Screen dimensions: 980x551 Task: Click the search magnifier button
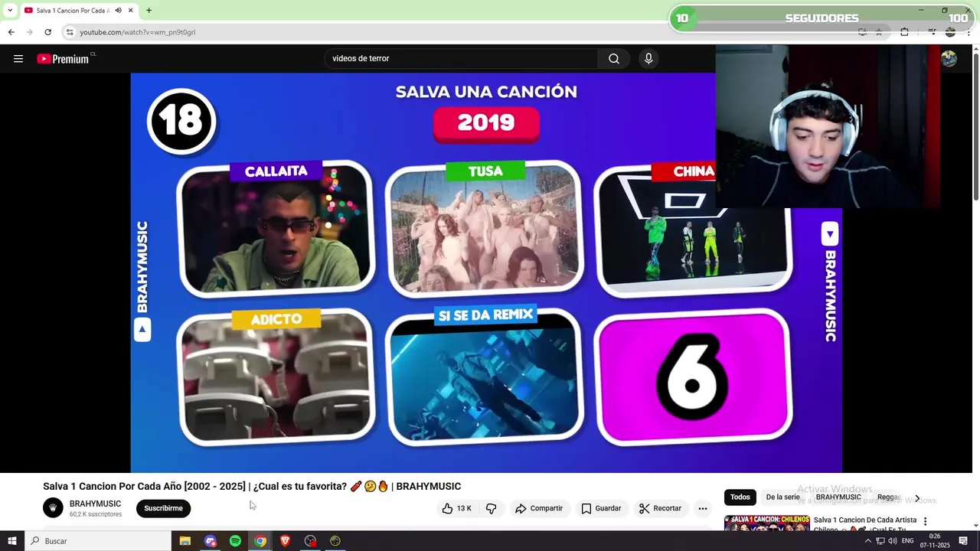coord(614,59)
